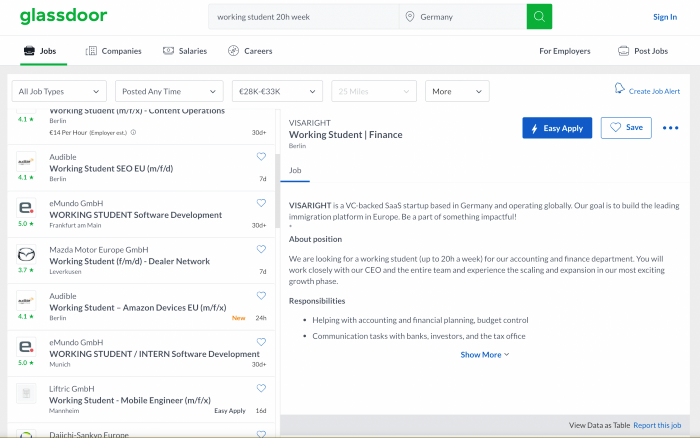Click the job list vertical scrollbar
The height and width of the screenshot is (438, 700).
click(x=277, y=191)
